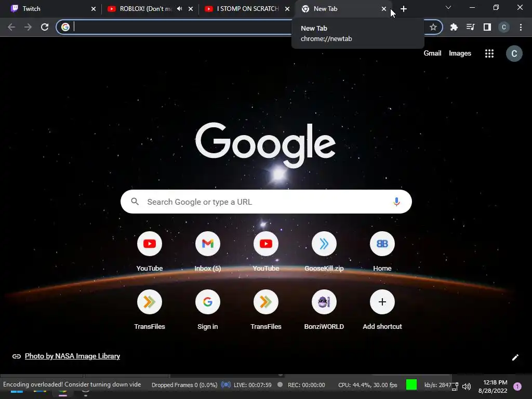Click the LIVE: 00:07:59 status
The width and height of the screenshot is (532, 399).
(252, 385)
